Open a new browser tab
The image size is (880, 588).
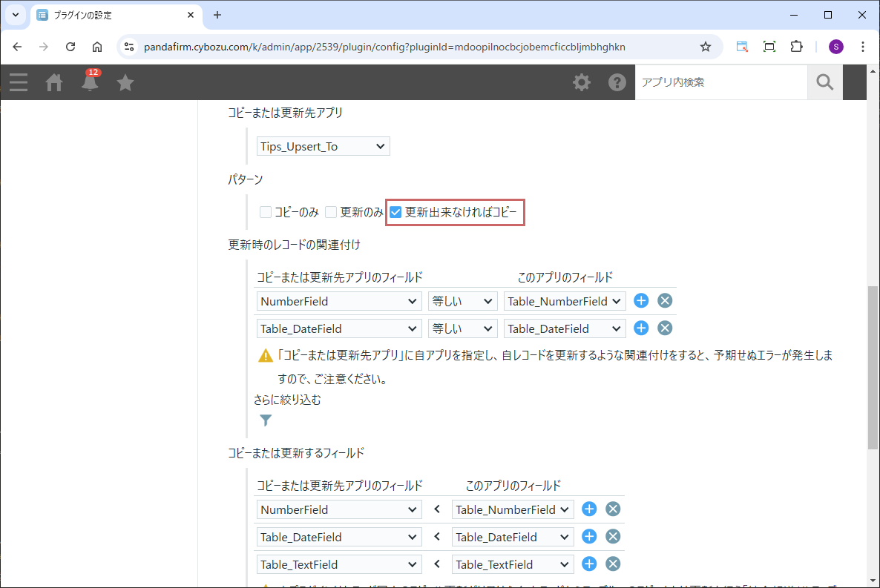coord(217,15)
